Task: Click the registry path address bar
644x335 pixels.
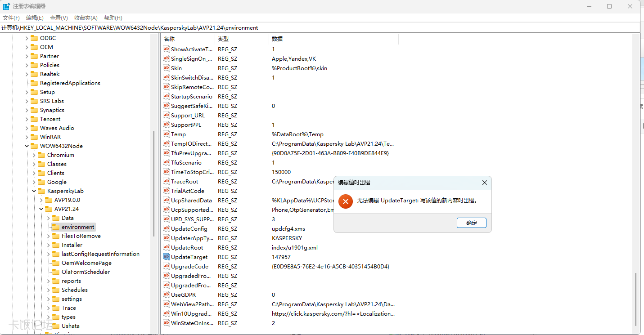Action: pos(320,28)
